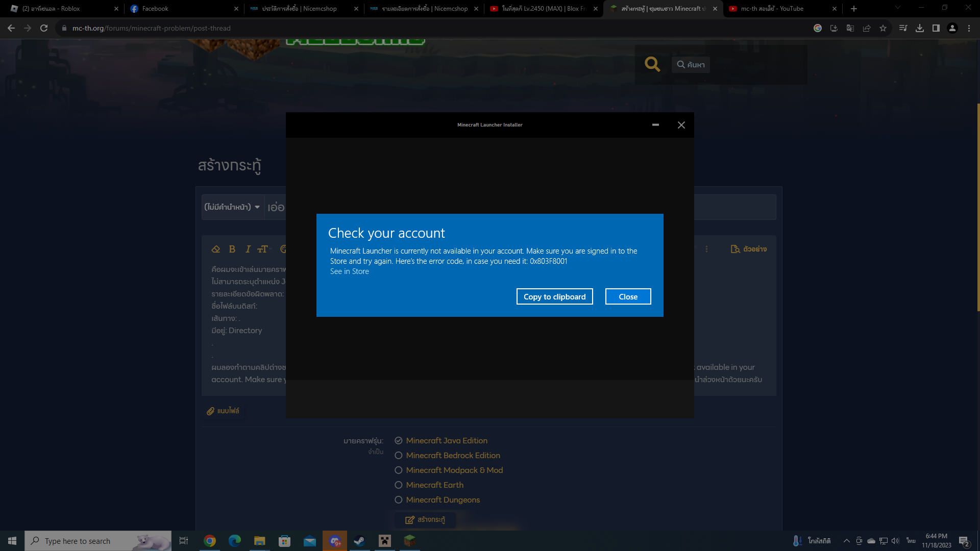Click the install app icon in address bar
The width and height of the screenshot is (980, 551).
tap(834, 28)
